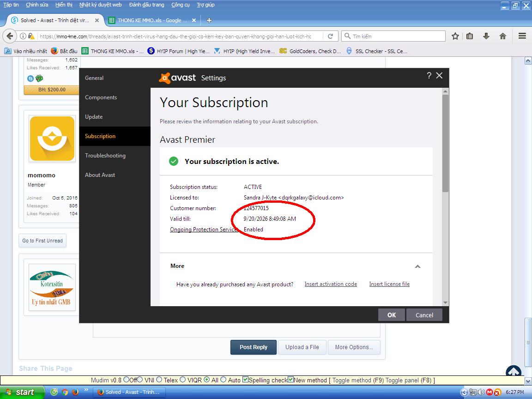Launch Firefox from the quick launch bar

75,392
